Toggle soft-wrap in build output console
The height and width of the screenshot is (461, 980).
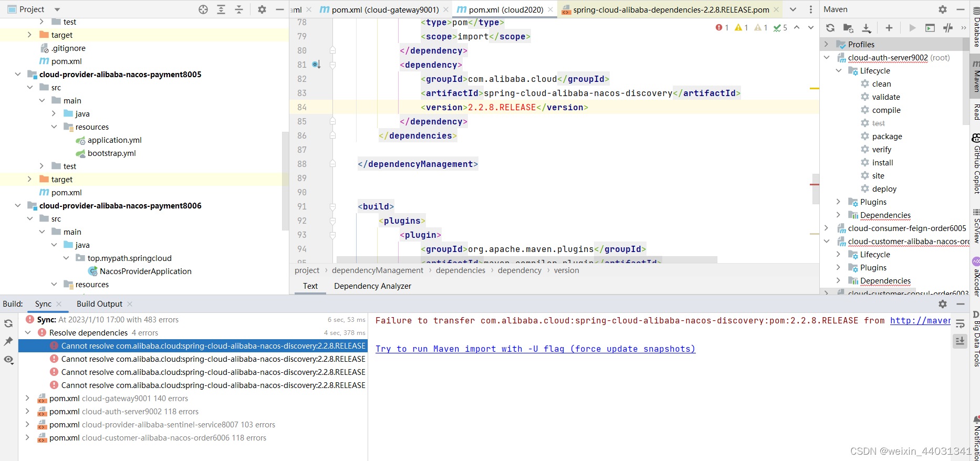coord(960,324)
